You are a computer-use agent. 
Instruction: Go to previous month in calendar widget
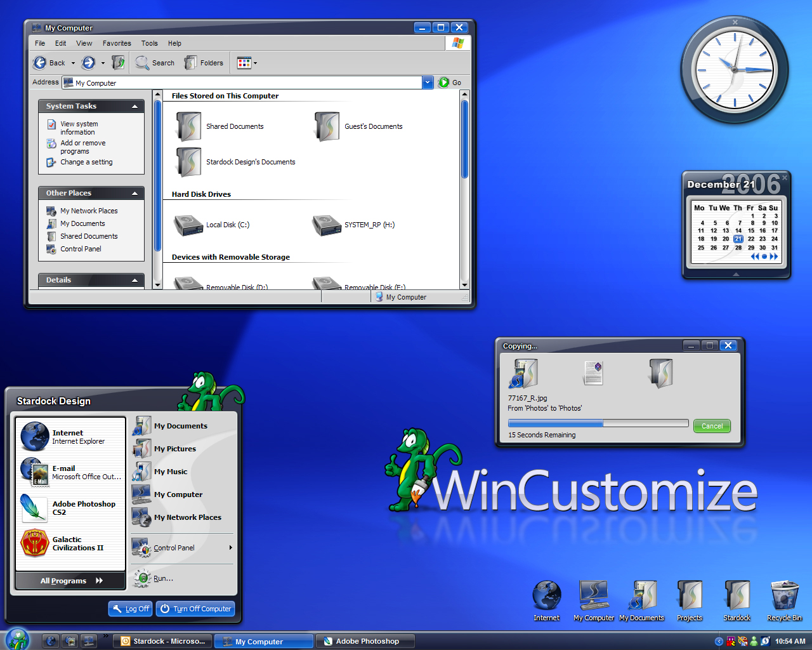pos(755,256)
